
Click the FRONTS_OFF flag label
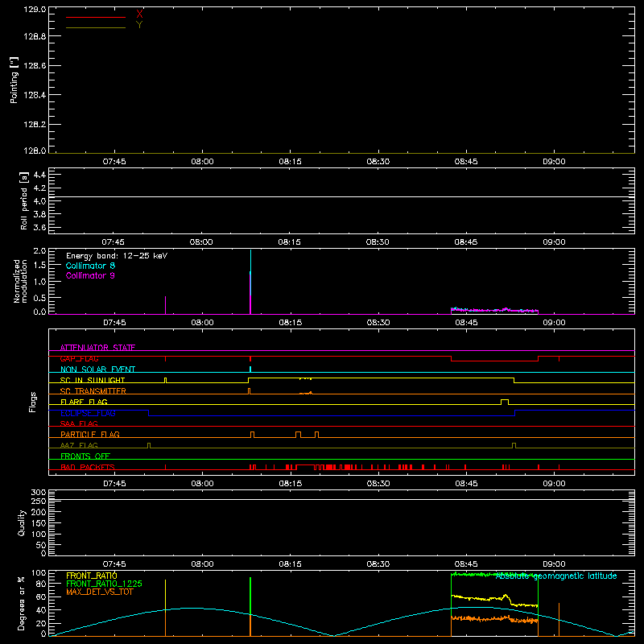[x=85, y=456]
